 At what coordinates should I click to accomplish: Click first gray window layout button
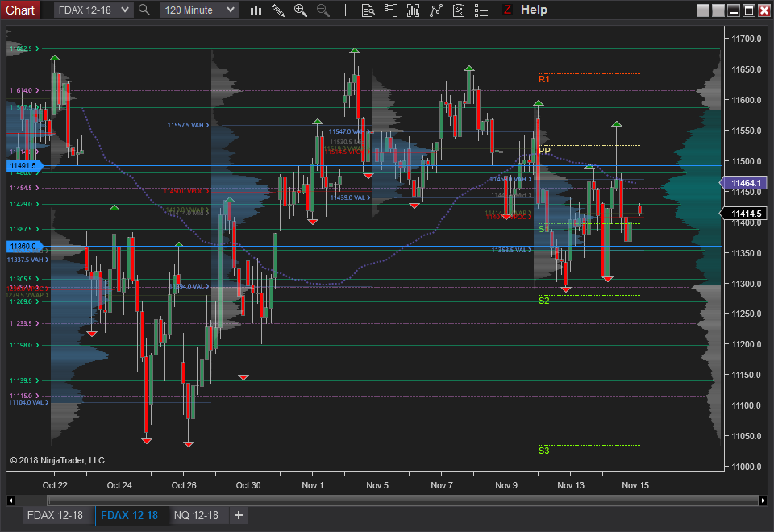(703, 10)
